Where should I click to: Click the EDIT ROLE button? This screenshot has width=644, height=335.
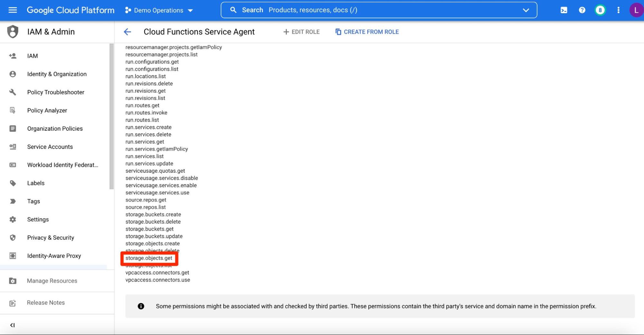302,32
